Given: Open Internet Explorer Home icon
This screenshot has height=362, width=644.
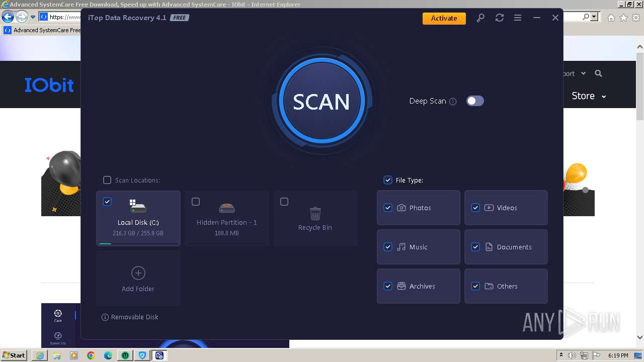Looking at the screenshot, I should (611, 18).
